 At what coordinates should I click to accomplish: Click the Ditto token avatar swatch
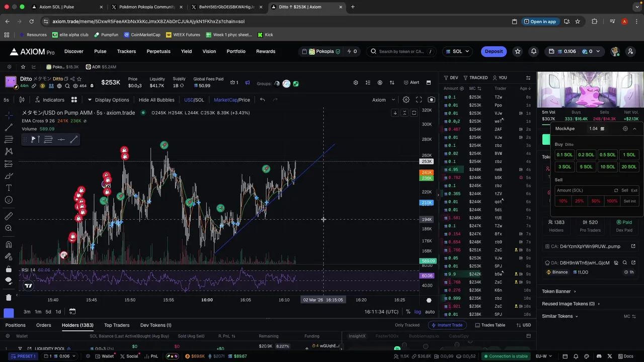(x=11, y=82)
